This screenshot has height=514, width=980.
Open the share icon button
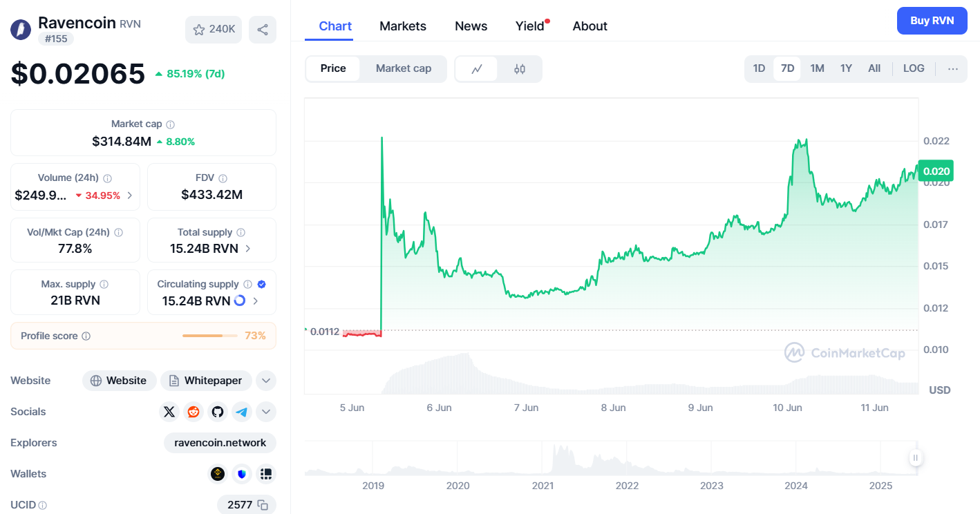pyautogui.click(x=263, y=30)
